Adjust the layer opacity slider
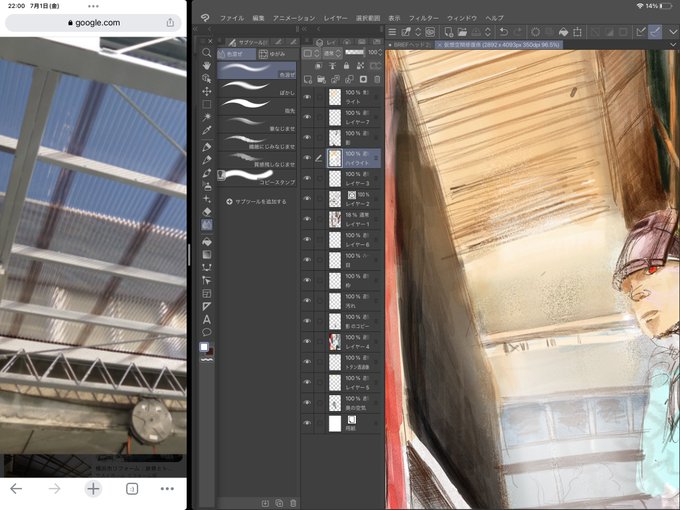The height and width of the screenshot is (510, 680). [354, 52]
